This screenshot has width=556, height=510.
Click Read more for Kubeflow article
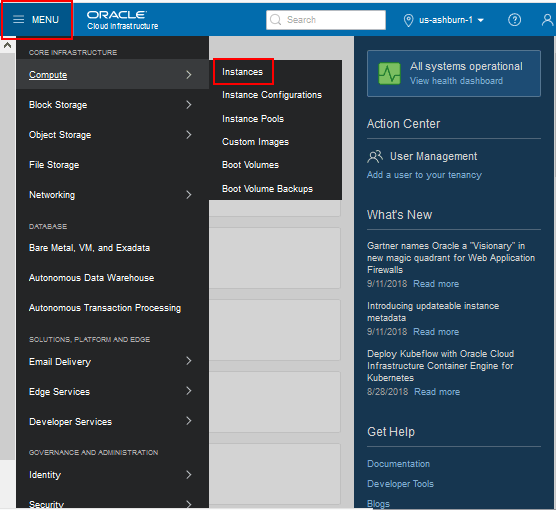tap(437, 392)
